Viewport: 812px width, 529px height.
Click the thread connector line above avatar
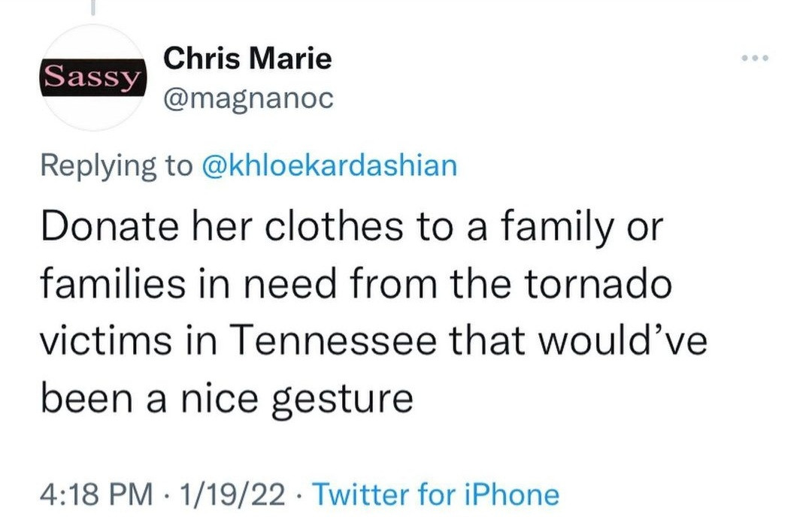click(x=92, y=8)
